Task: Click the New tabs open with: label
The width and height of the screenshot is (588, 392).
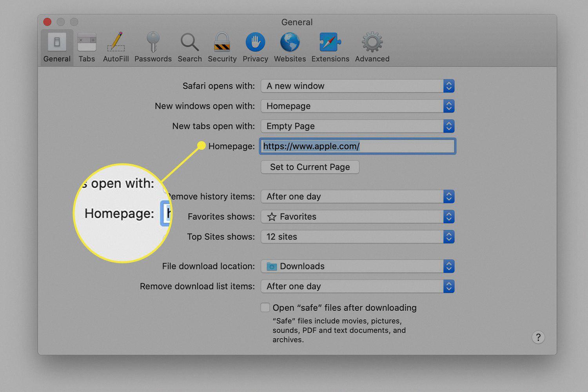Action: pos(213,126)
